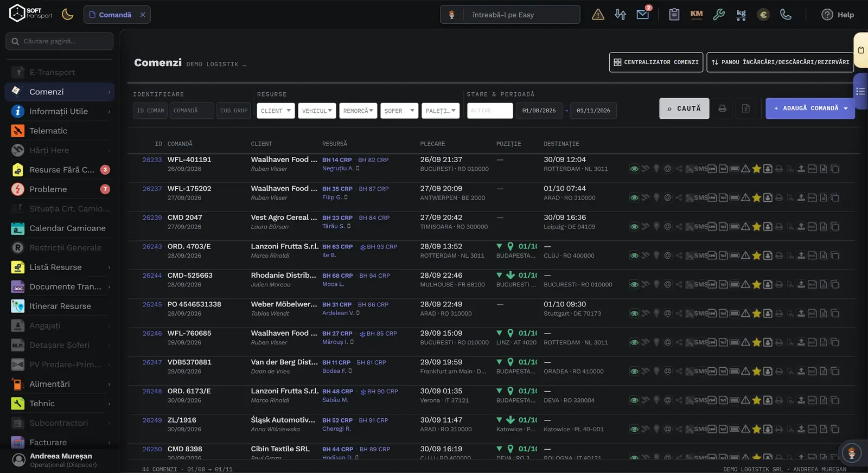Open E-Transport in the sidebar
Screen dimensions: 868x473
tap(60, 72)
